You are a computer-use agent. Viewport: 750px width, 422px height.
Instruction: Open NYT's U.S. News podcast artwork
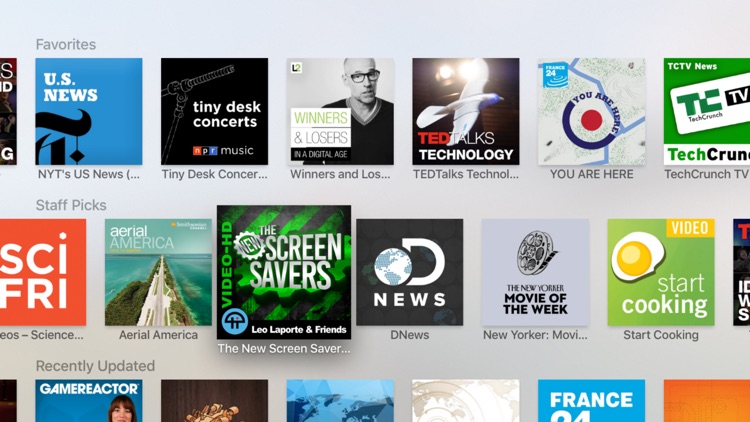point(88,111)
